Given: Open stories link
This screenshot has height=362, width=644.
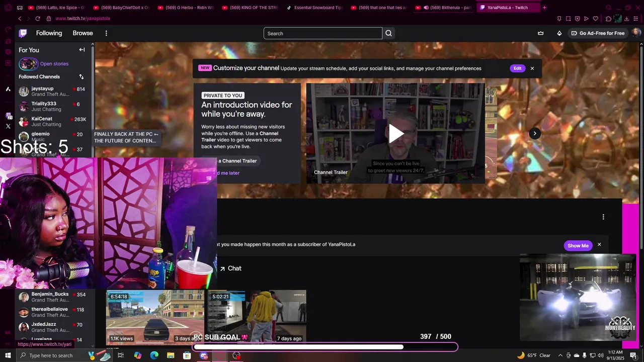Looking at the screenshot, I should 54,64.
